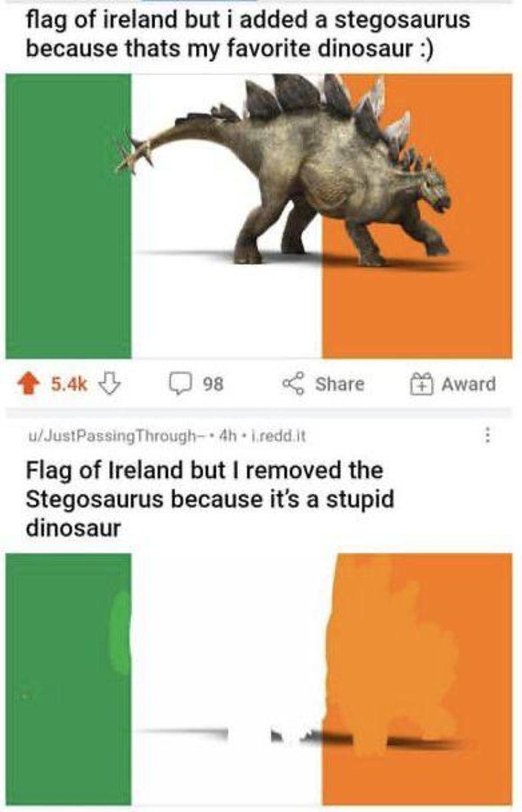The height and width of the screenshot is (812, 522).
Task: Click the 5.4k vote score
Action: (70, 384)
